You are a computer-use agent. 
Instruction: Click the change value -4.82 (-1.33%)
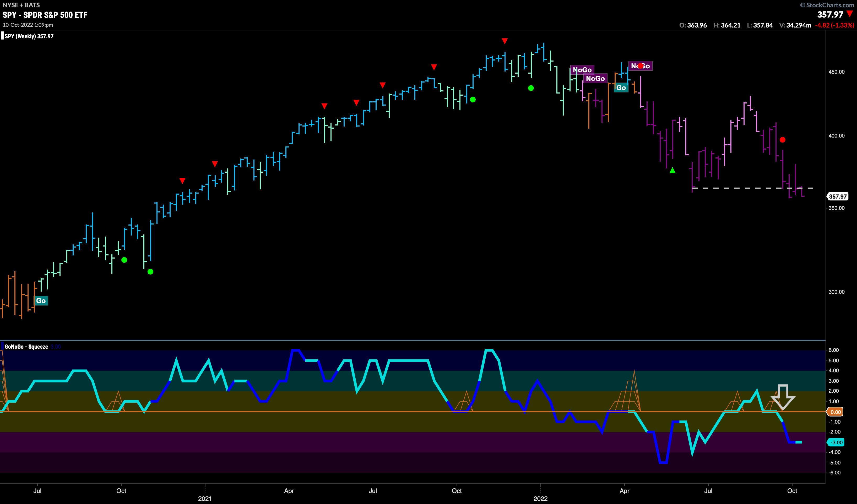click(x=834, y=25)
